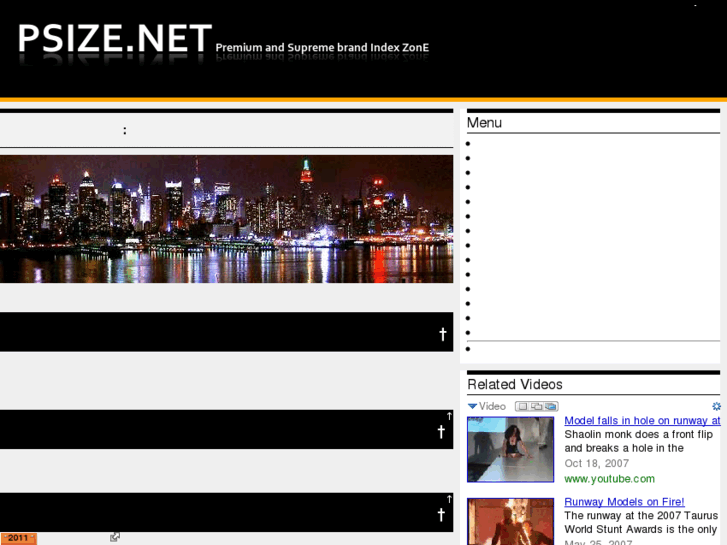Open 'Model falls in hole on runway' link
The image size is (727, 545).
(x=642, y=420)
